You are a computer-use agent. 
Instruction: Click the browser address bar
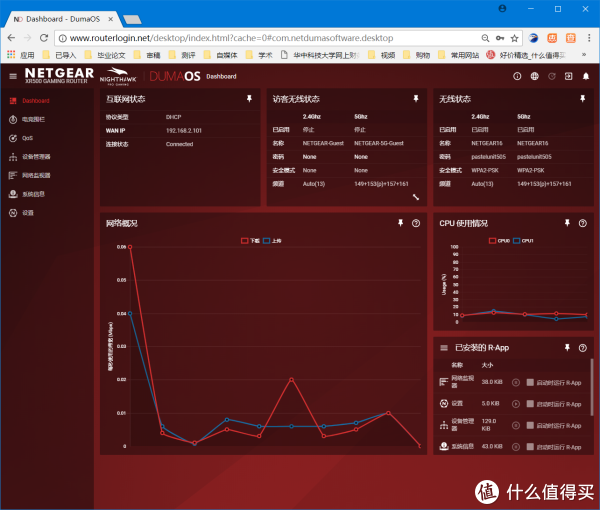[x=268, y=38]
